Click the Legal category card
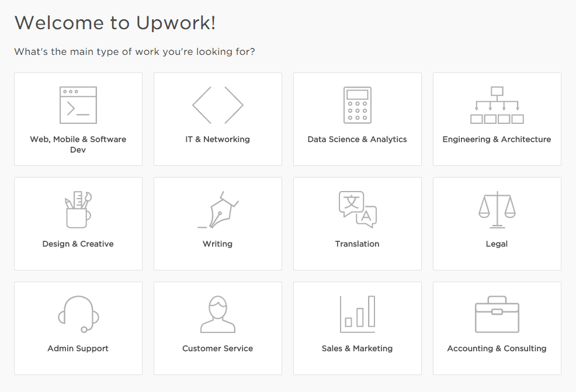 click(497, 223)
